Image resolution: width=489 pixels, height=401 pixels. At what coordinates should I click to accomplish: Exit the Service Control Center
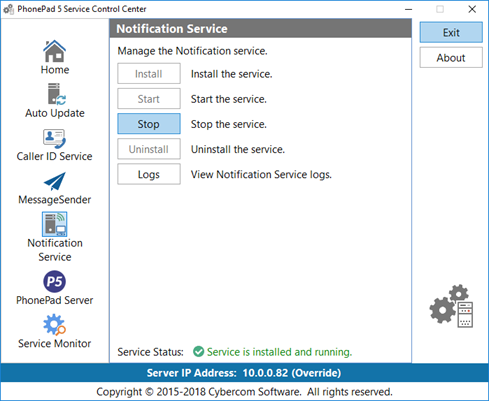(x=451, y=32)
